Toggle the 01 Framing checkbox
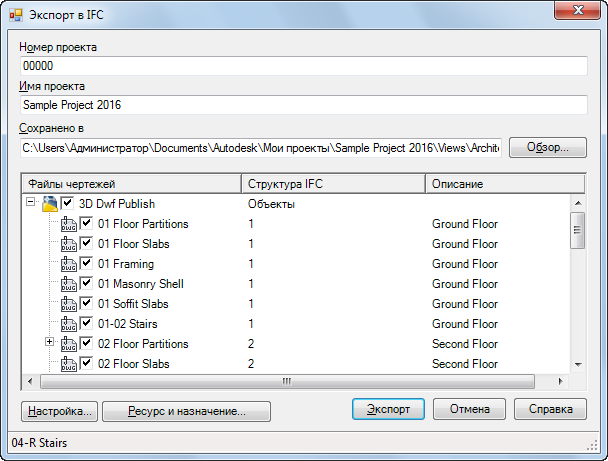608x461 pixels. coord(86,263)
